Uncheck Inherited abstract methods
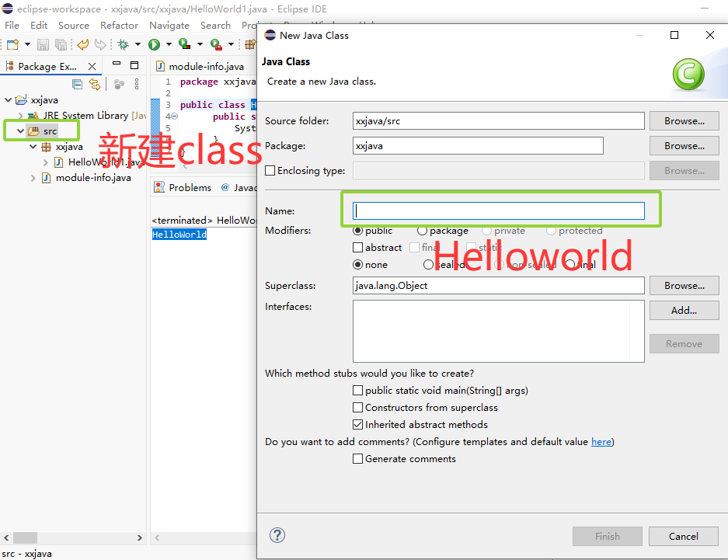The image size is (728, 560). [x=357, y=425]
